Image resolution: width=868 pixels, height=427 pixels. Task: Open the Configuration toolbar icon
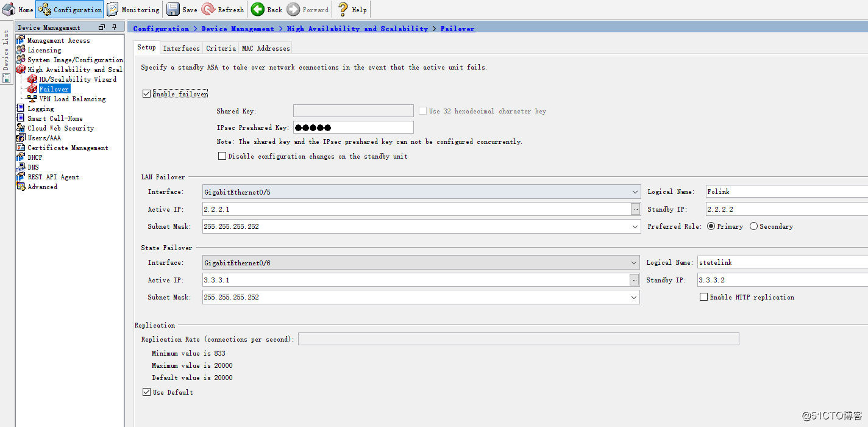44,9
